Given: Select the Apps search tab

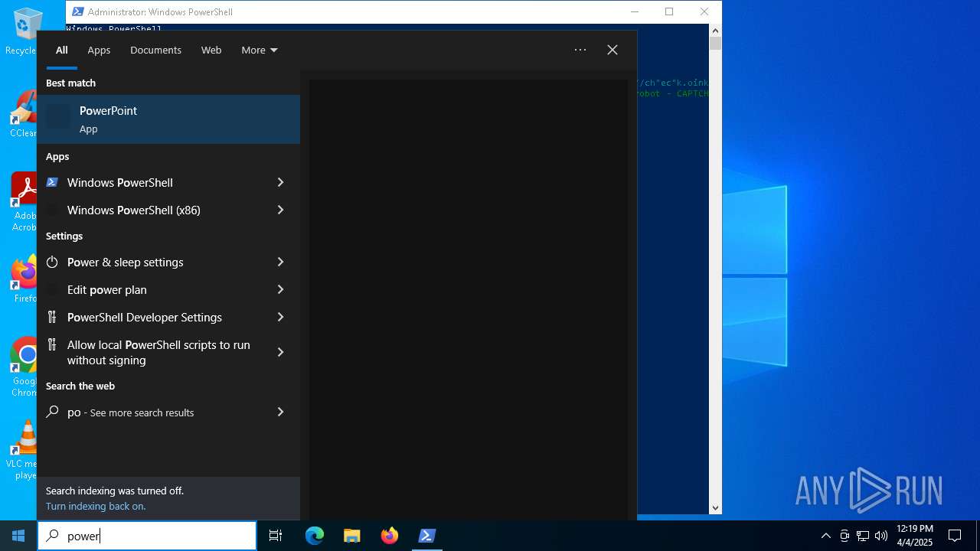Looking at the screenshot, I should click(x=99, y=50).
